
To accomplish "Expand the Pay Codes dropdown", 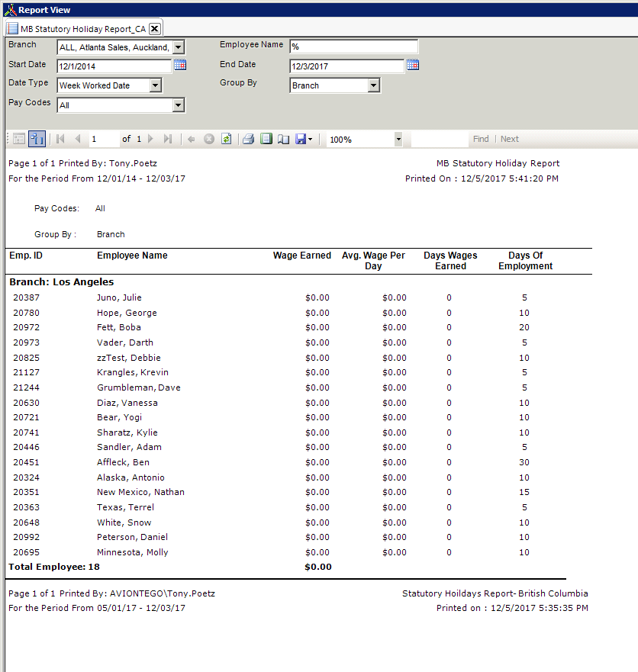I will pyautogui.click(x=178, y=105).
